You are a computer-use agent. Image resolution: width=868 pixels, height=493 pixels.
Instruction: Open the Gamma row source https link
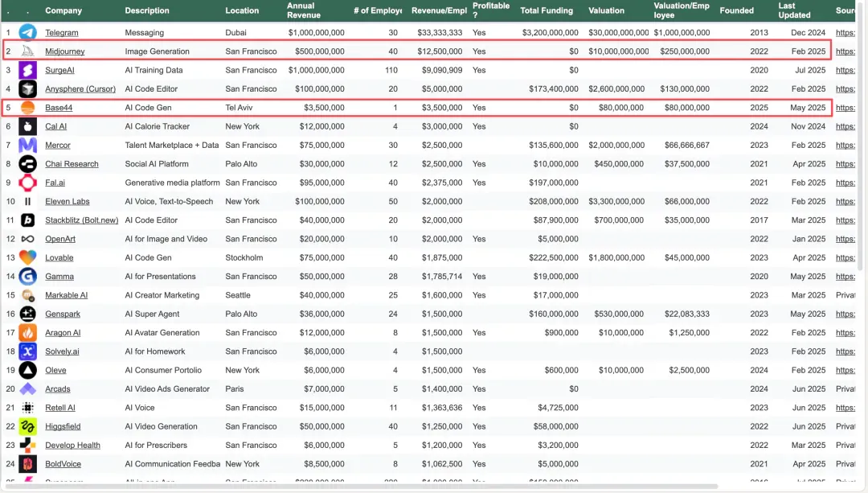(845, 277)
